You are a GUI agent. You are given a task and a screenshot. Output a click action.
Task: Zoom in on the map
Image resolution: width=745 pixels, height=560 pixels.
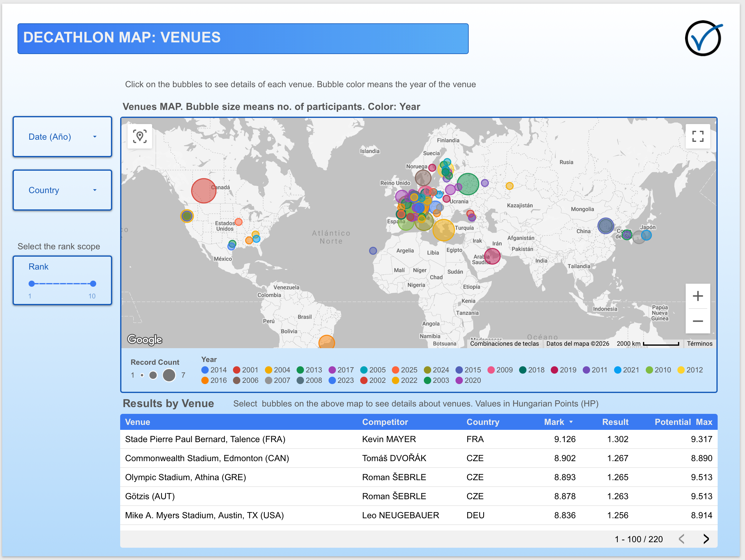pyautogui.click(x=697, y=296)
